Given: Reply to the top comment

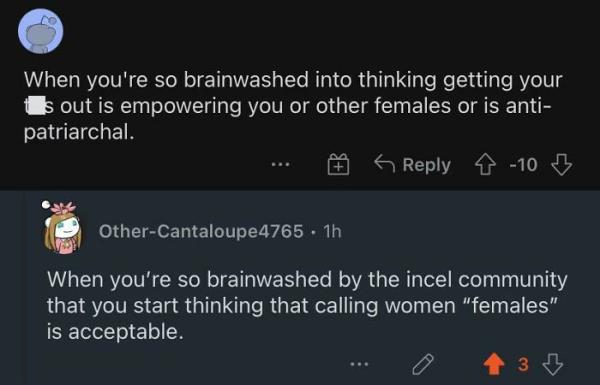Looking at the screenshot, I should tap(412, 165).
